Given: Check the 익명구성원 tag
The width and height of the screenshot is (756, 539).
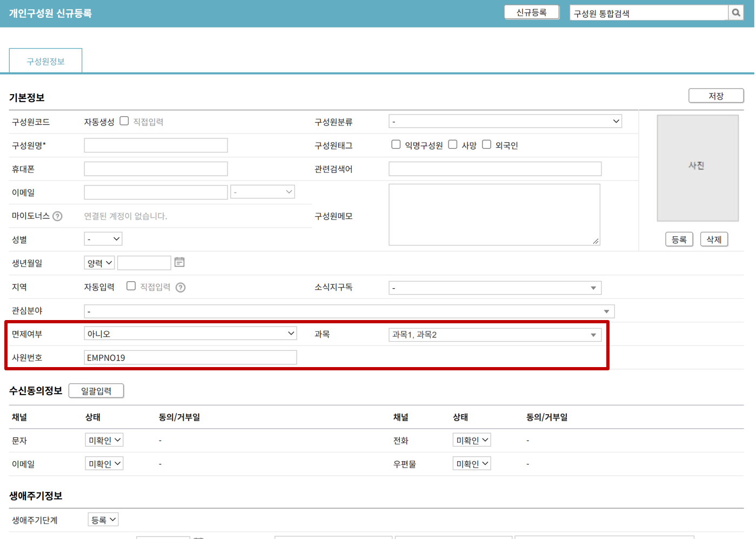Looking at the screenshot, I should pyautogui.click(x=396, y=144).
